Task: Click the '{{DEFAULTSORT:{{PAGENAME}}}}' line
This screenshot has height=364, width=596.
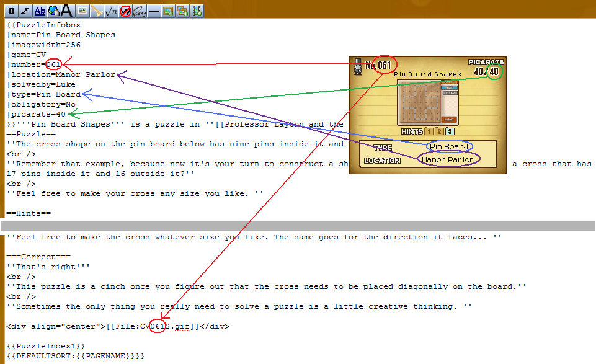Action: 75,356
